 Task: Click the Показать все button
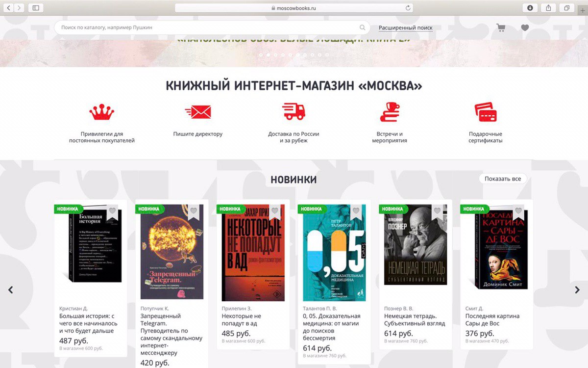point(503,179)
